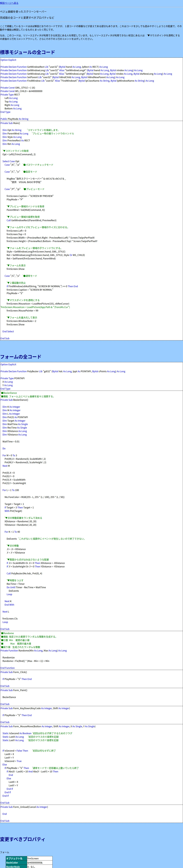Screen dimensions: 183x868
Task: Click the line For M = 0 To 3
Action: click(x=10, y=455)
